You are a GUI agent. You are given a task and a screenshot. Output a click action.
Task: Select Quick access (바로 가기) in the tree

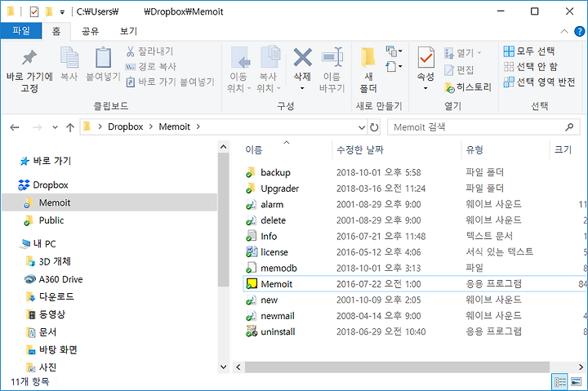[x=45, y=161]
